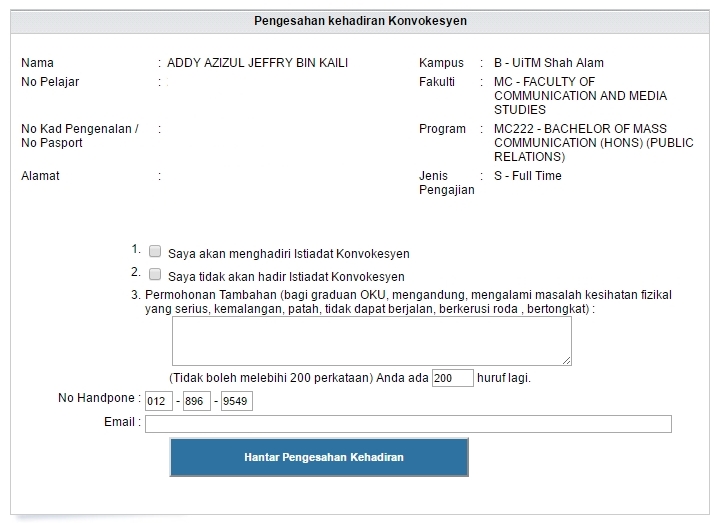Click the remaining characters counter field showing 200

(x=452, y=378)
